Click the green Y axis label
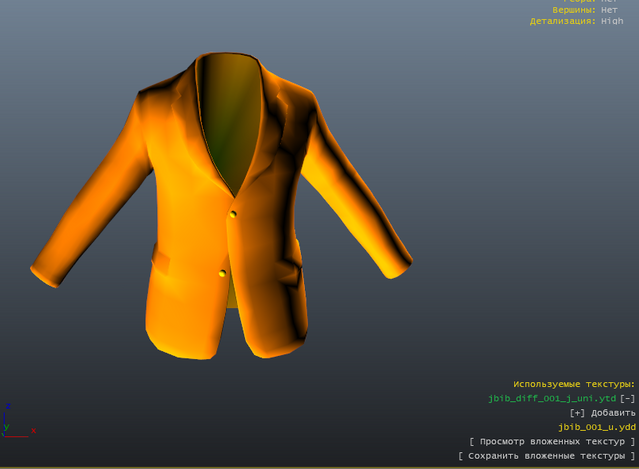 point(5,427)
